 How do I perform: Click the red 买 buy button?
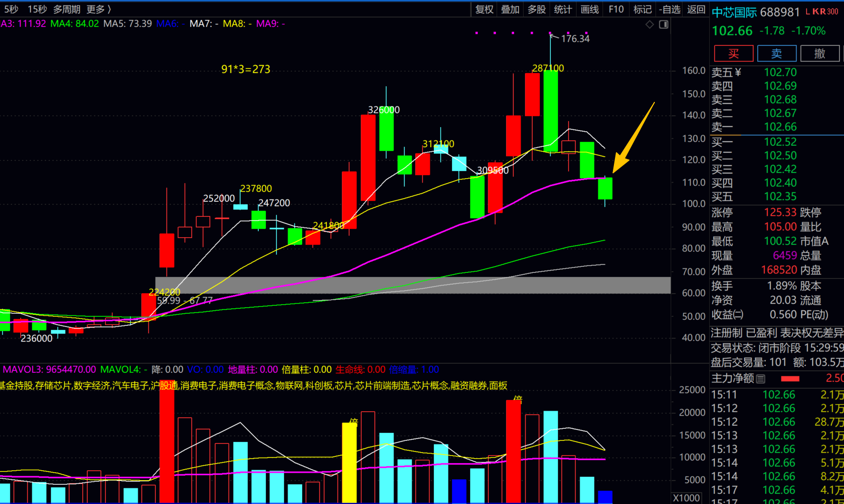734,53
